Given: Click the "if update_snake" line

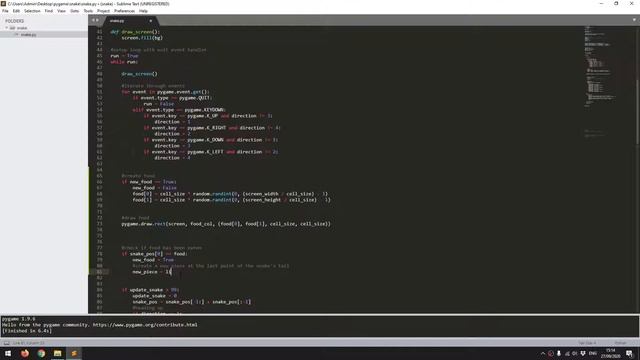Looking at the screenshot, I should click(150, 290).
